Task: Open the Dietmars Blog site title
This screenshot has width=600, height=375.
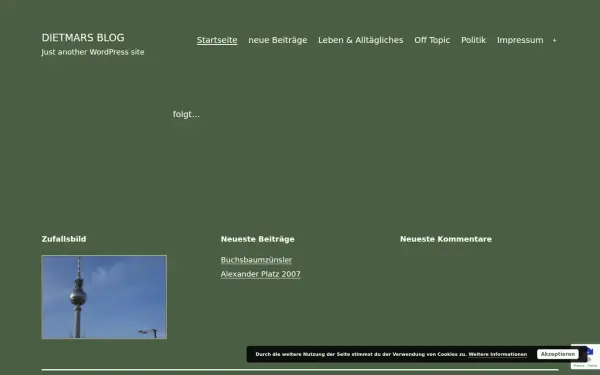Action: coord(83,38)
